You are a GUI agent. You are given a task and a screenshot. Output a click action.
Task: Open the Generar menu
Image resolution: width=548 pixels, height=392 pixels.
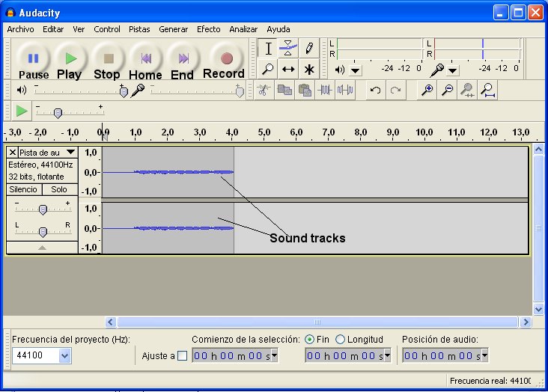(174, 29)
